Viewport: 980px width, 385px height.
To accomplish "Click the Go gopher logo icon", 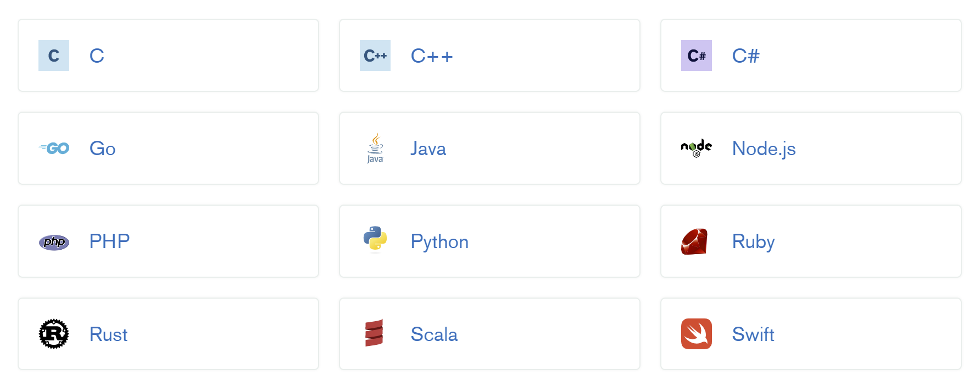I will pos(54,148).
